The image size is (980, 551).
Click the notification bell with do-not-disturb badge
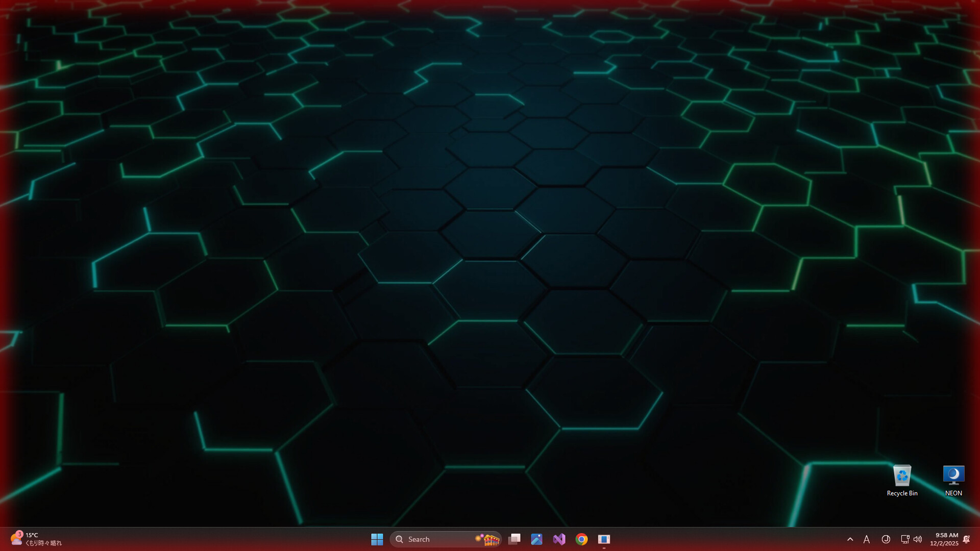coord(967,539)
